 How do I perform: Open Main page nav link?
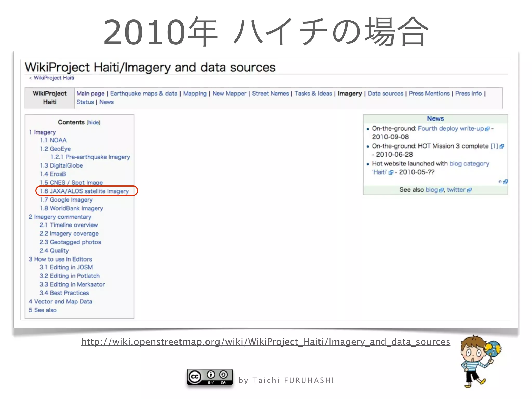click(x=90, y=94)
